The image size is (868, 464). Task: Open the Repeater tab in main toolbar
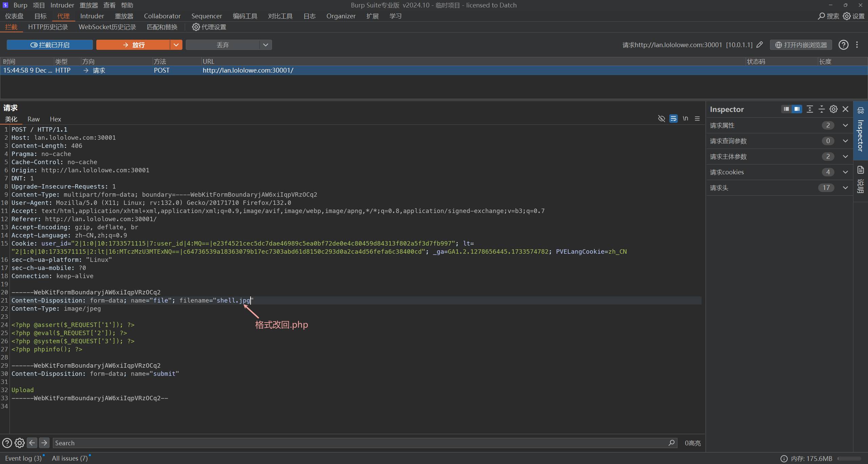(124, 16)
